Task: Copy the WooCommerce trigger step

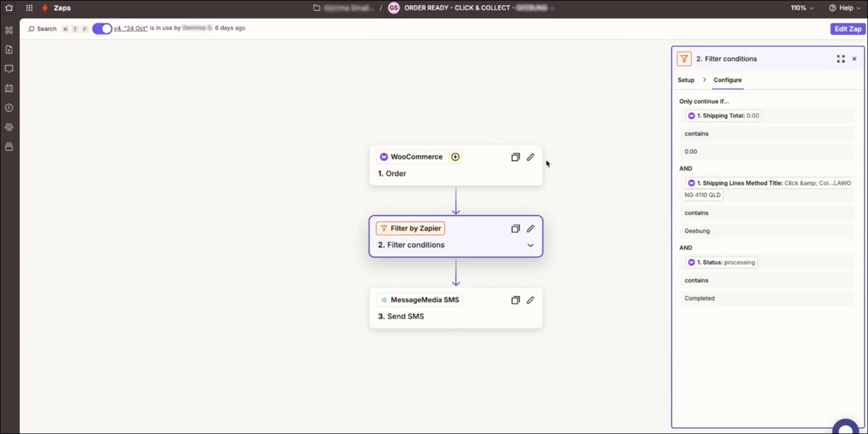Action: pyautogui.click(x=515, y=157)
